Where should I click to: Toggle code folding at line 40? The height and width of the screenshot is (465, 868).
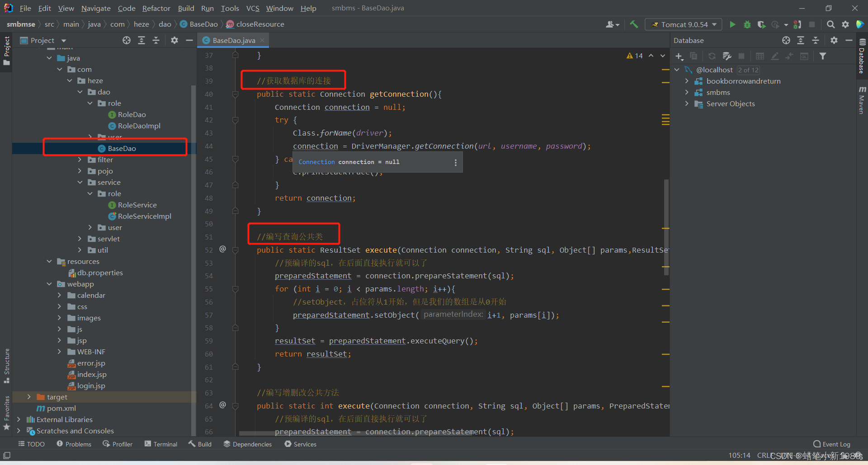235,94
